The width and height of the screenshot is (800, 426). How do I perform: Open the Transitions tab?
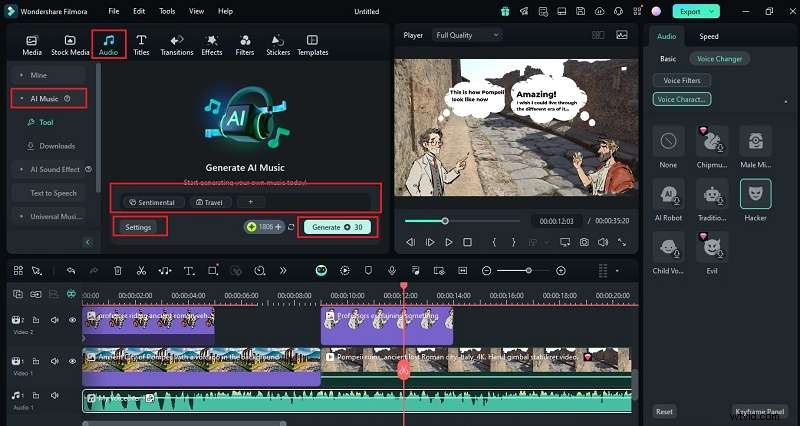tap(177, 45)
